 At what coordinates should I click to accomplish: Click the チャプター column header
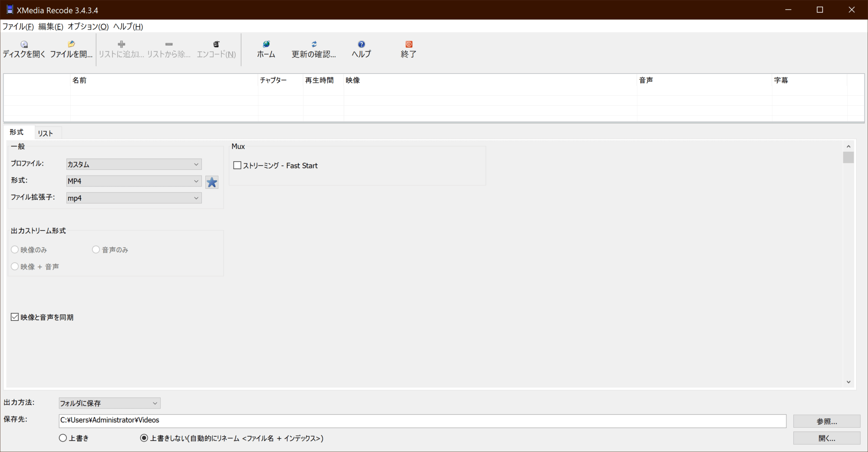click(281, 80)
